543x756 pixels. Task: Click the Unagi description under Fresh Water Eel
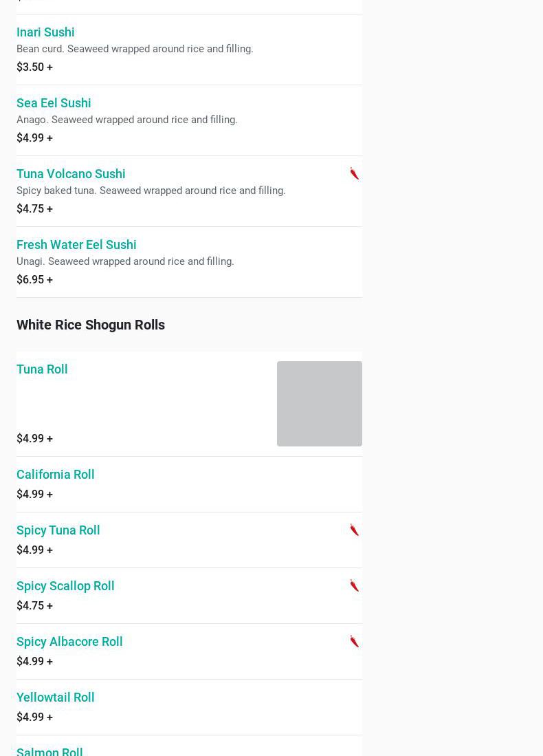pos(125,261)
